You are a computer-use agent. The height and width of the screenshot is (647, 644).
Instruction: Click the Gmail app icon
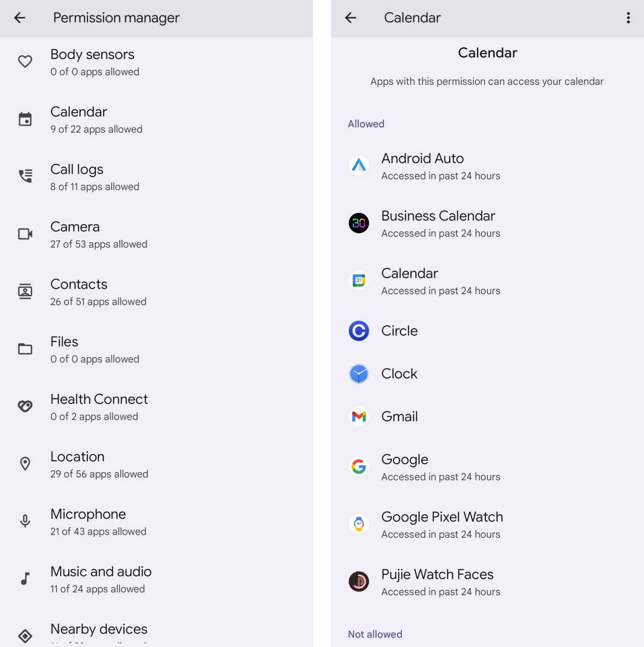358,417
